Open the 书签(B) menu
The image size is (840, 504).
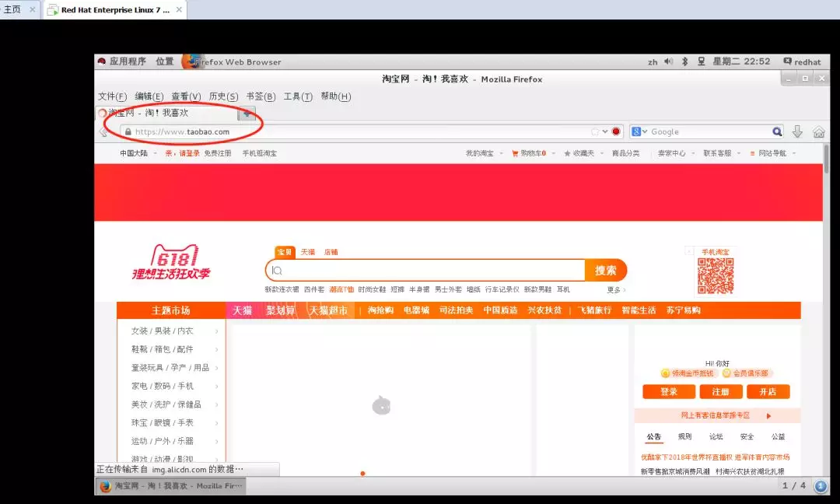click(x=261, y=96)
